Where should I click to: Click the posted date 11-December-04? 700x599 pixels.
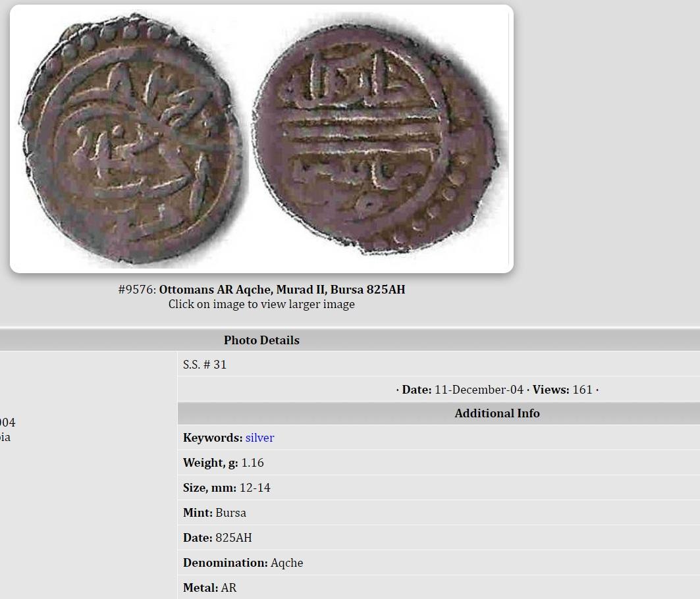pyautogui.click(x=479, y=390)
